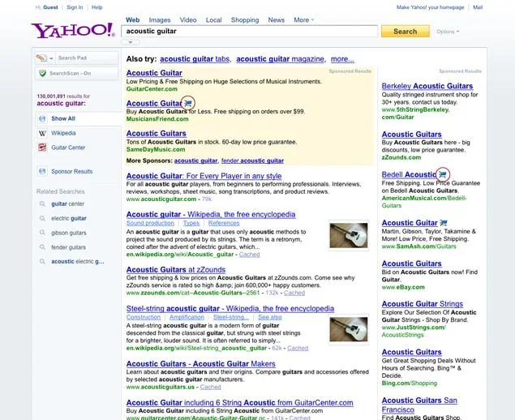
Task: Select Show All filter text
Action: tap(63, 118)
